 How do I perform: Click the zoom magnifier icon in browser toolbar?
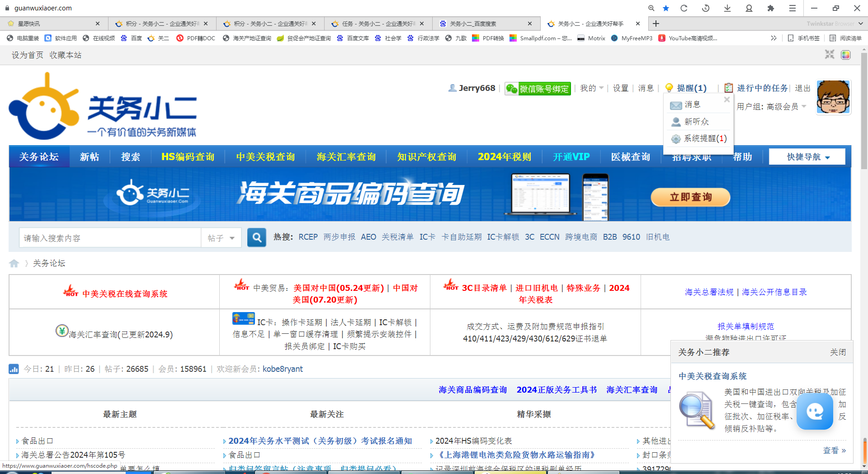(x=651, y=8)
